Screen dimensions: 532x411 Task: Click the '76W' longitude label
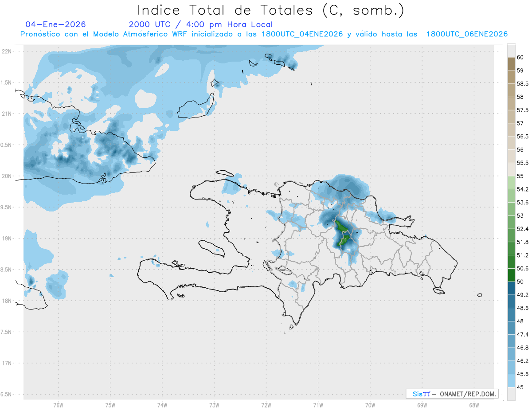tap(58, 405)
